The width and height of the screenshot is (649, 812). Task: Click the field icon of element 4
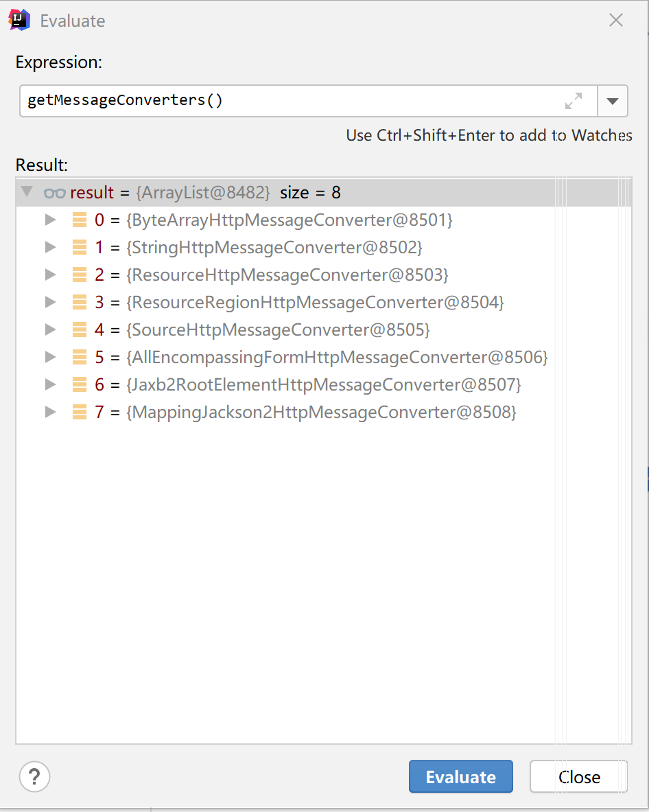[x=80, y=330]
